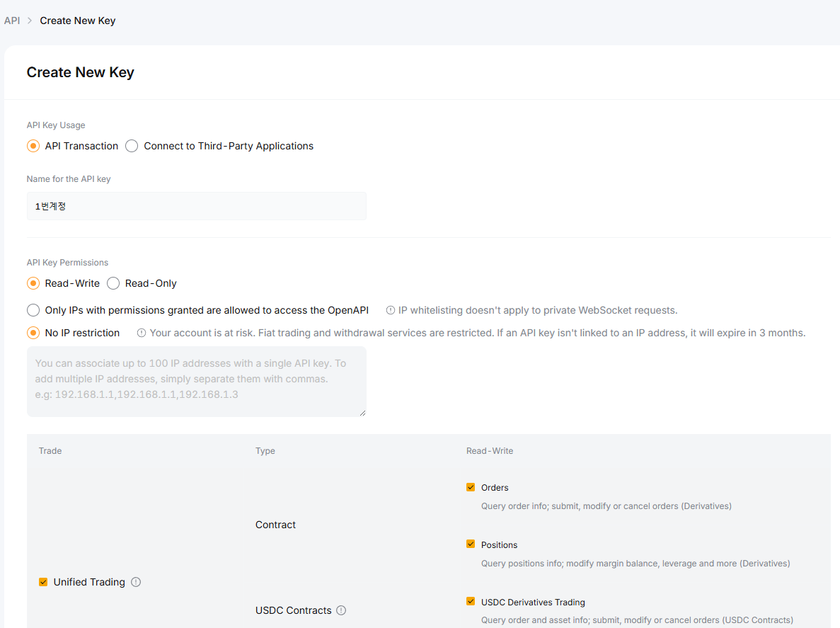Click the Name for the API key field
This screenshot has height=628, width=840.
point(196,206)
